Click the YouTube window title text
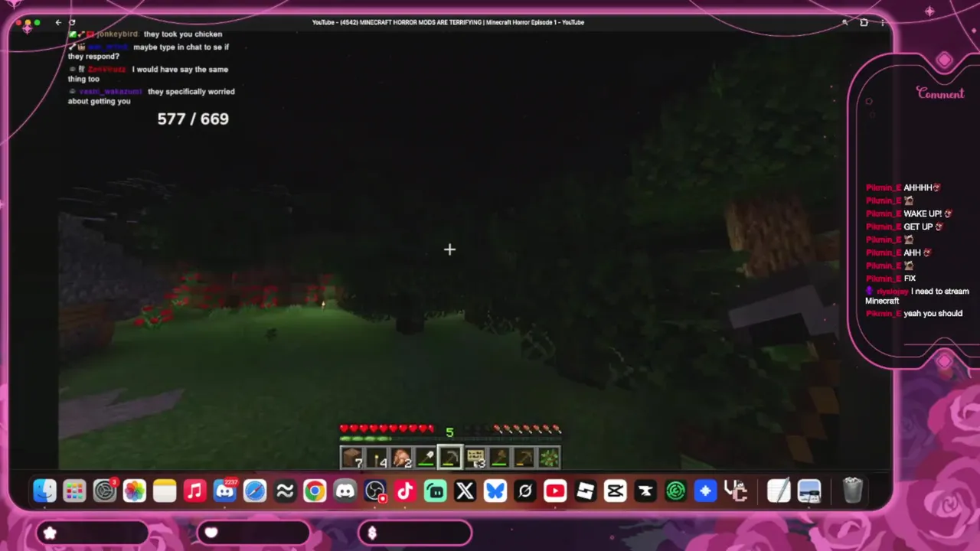 tap(448, 22)
